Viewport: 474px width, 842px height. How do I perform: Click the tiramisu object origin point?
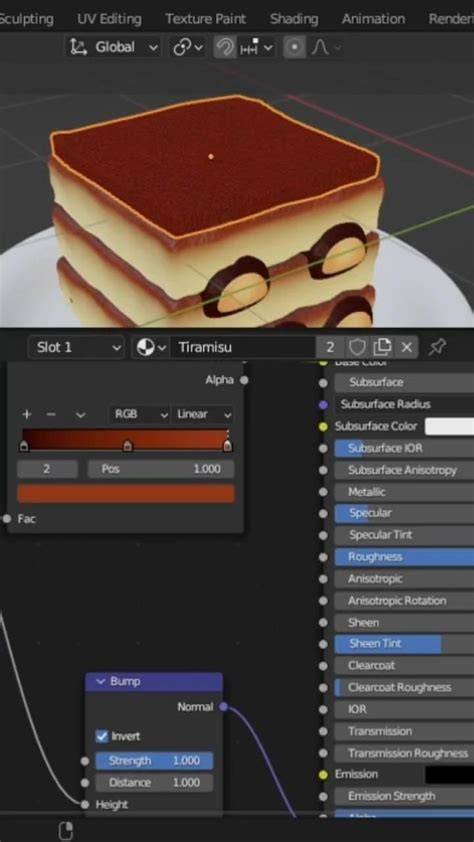tap(211, 157)
